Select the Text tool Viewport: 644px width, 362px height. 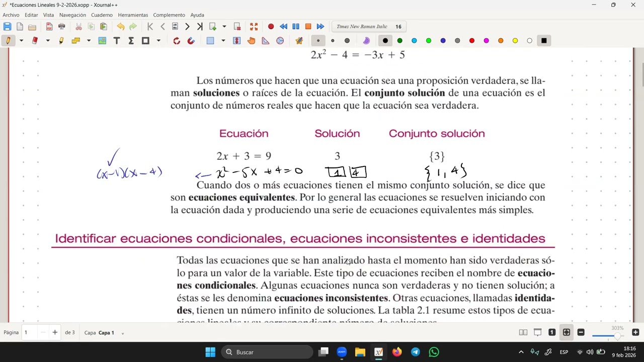tap(117, 41)
